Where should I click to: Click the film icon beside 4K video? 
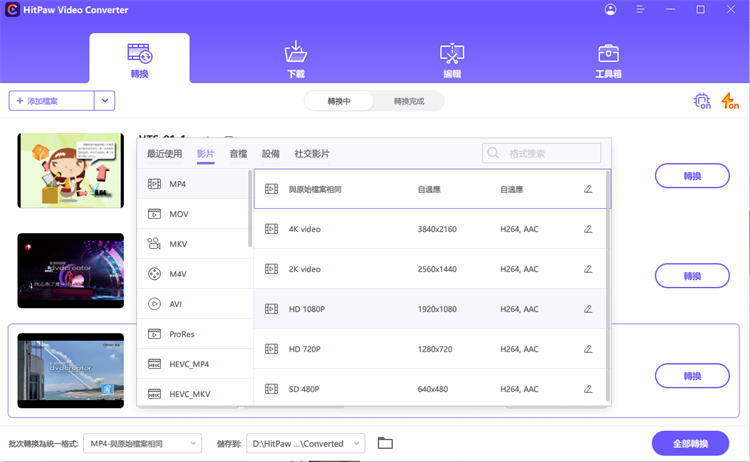tap(271, 229)
